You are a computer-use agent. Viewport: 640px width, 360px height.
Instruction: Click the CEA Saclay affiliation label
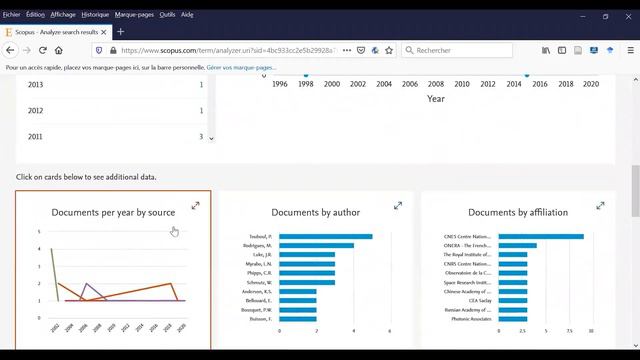[480, 300]
